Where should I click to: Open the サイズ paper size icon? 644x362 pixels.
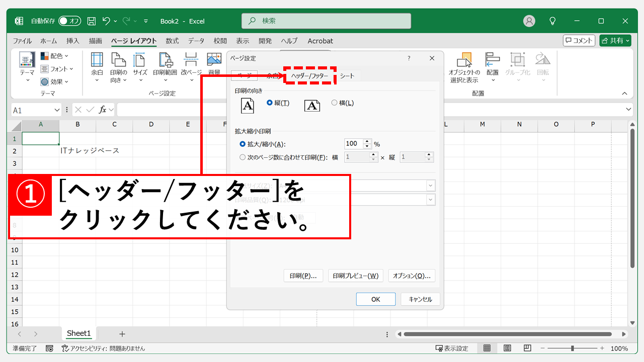pos(140,68)
